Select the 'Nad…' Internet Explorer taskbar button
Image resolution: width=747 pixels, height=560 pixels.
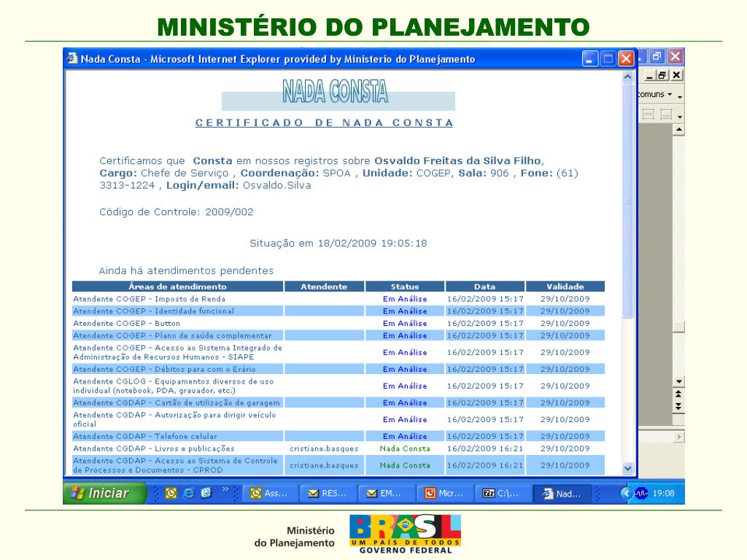562,494
